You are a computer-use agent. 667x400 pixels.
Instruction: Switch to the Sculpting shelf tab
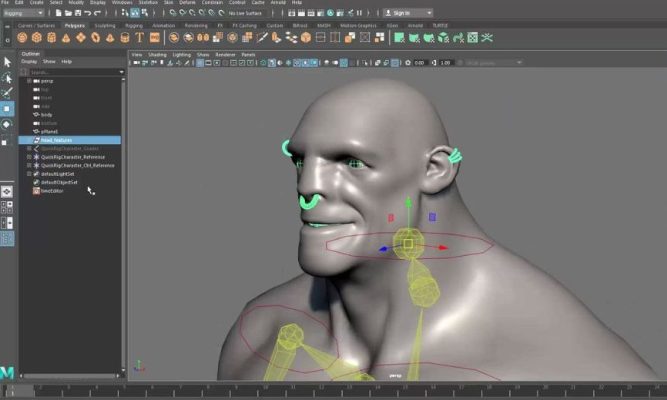click(x=105, y=25)
